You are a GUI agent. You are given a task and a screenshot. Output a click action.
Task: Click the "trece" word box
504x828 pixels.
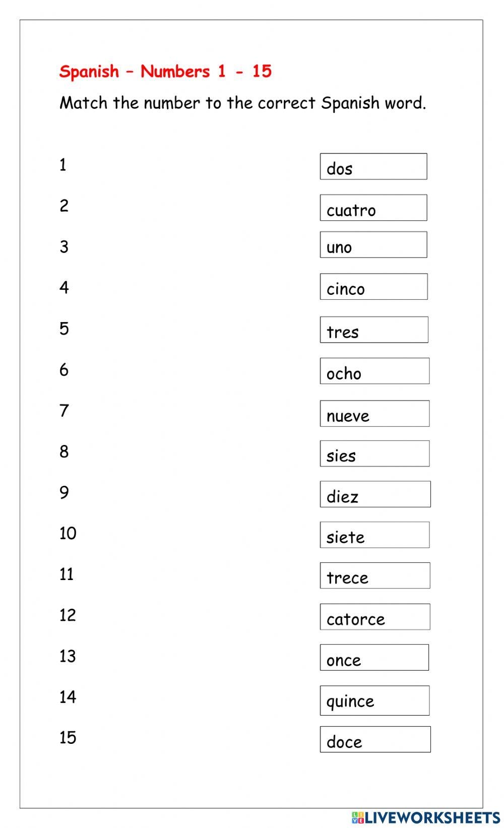coord(375,576)
